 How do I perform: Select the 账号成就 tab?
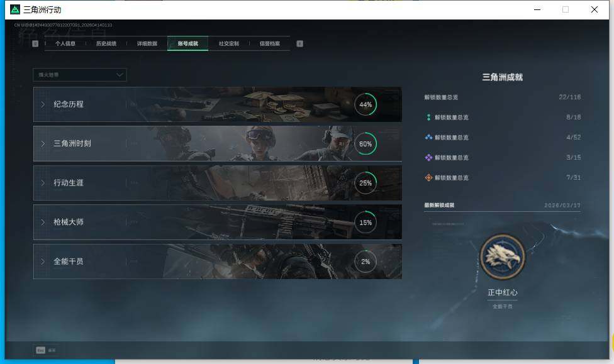[187, 43]
